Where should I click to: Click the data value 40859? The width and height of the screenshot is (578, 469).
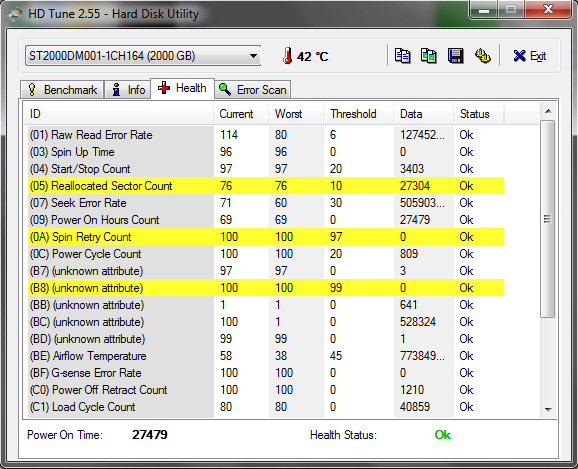(415, 407)
